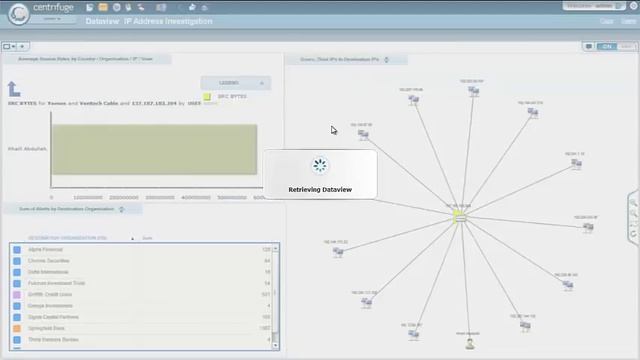The width and height of the screenshot is (640, 360).
Task: Click the link-shaped icon in the top toolbar
Action: (x=141, y=7)
